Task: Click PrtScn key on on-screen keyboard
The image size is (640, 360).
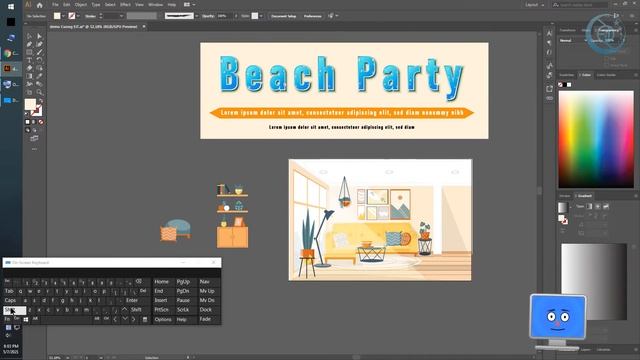Action: pos(161,310)
